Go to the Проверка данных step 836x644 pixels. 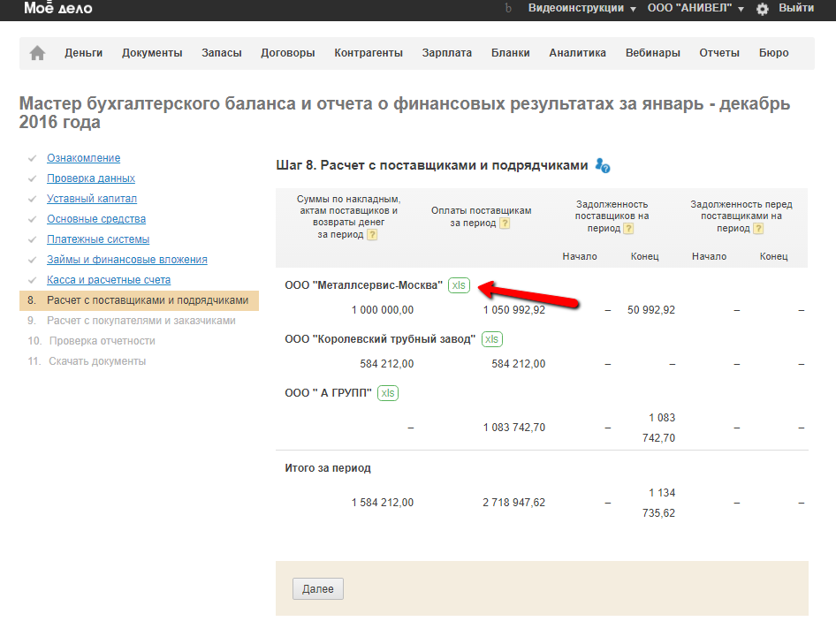pos(91,178)
